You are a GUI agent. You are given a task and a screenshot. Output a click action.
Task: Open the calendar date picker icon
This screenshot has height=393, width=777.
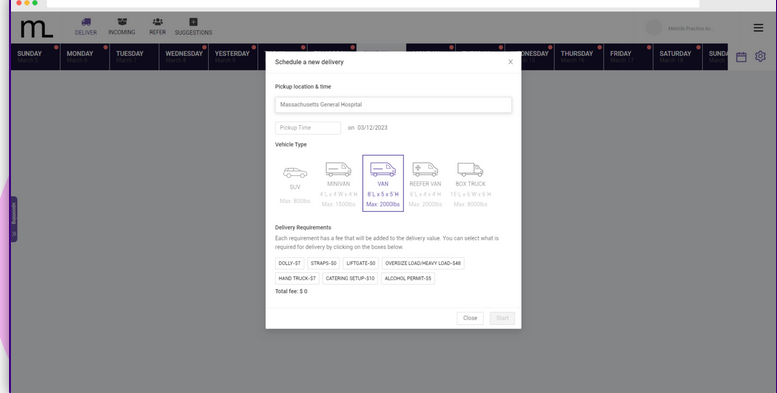[x=741, y=57]
